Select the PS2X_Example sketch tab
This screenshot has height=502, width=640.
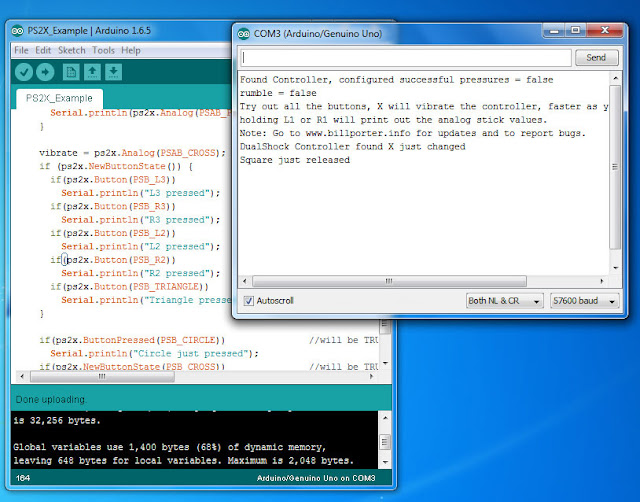(59, 98)
